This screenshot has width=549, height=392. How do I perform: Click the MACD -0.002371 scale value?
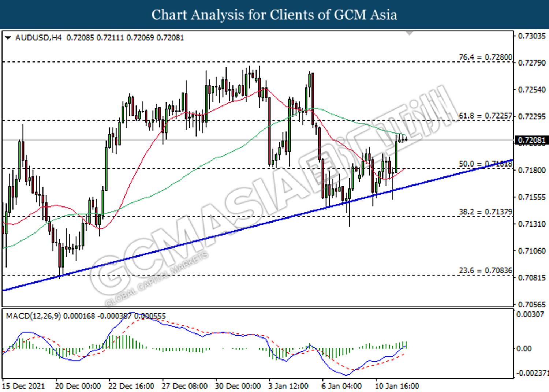533,373
